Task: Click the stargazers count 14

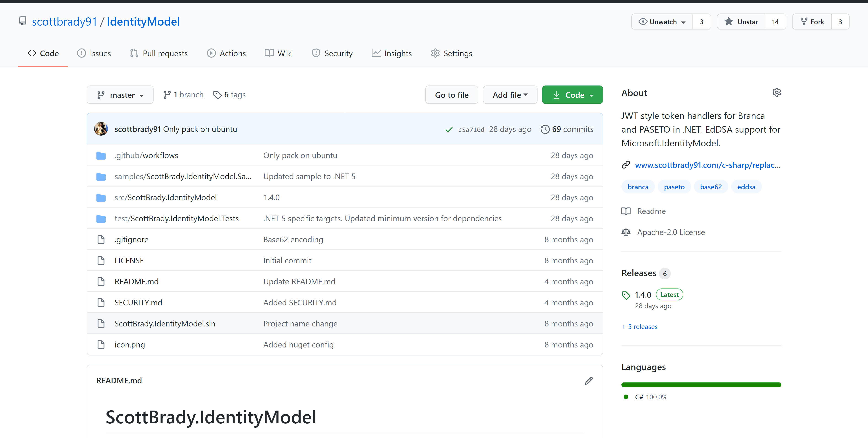Action: coord(775,21)
